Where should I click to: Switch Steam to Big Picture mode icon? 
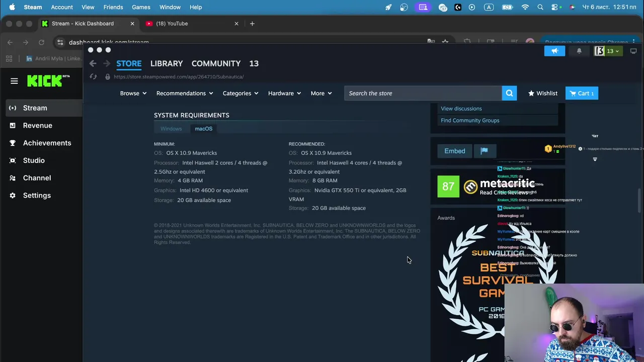click(x=633, y=51)
